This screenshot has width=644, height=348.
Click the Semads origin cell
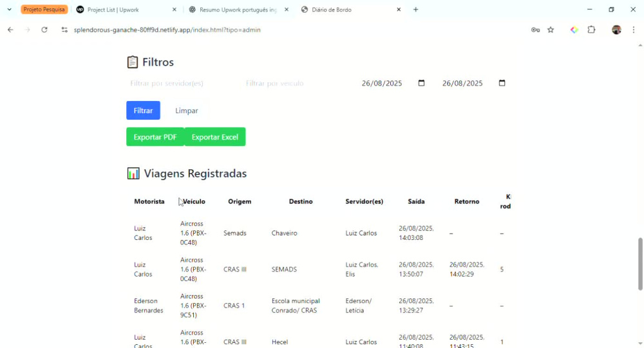coord(235,233)
